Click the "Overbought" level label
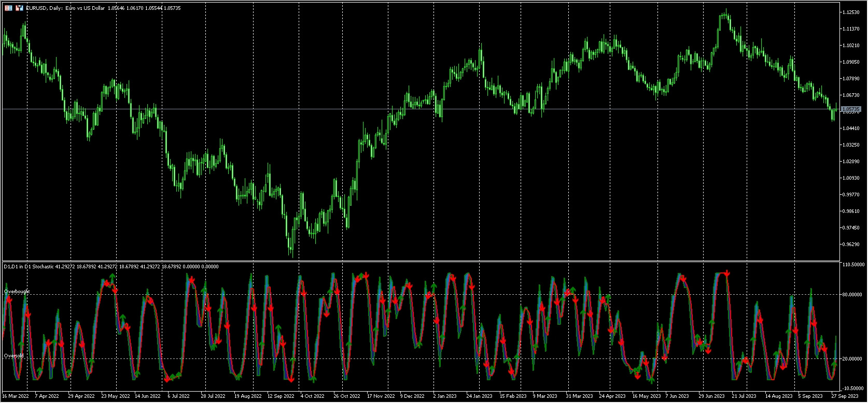 [17, 292]
